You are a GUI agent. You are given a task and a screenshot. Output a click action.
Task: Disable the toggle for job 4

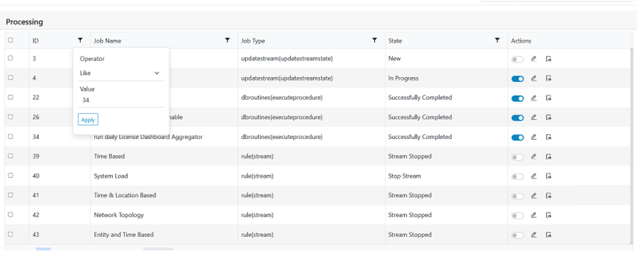(x=517, y=78)
